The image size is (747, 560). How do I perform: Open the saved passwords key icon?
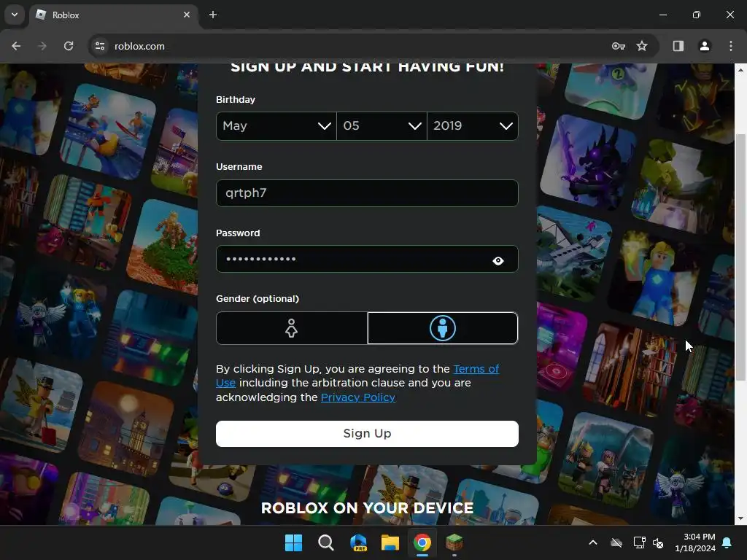tap(619, 46)
